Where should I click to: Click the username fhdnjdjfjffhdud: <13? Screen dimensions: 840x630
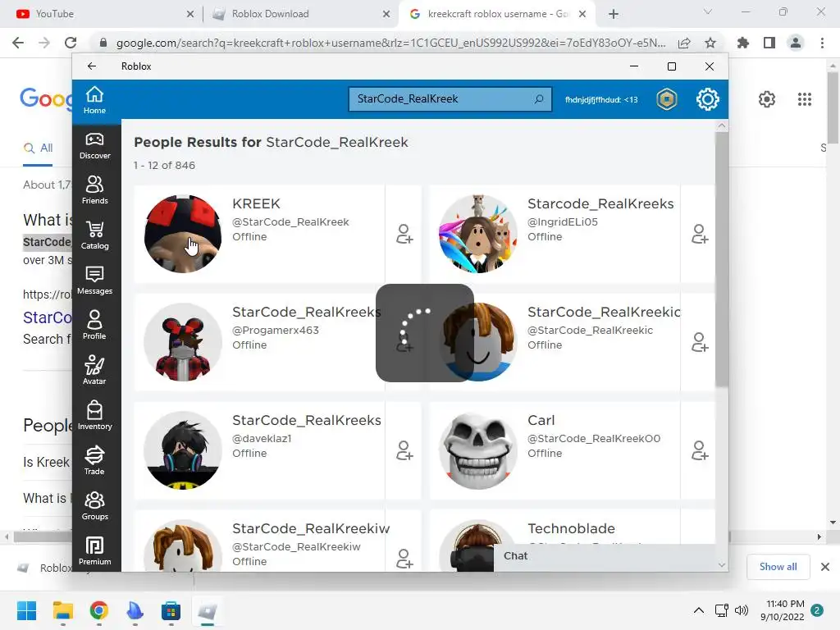(601, 99)
